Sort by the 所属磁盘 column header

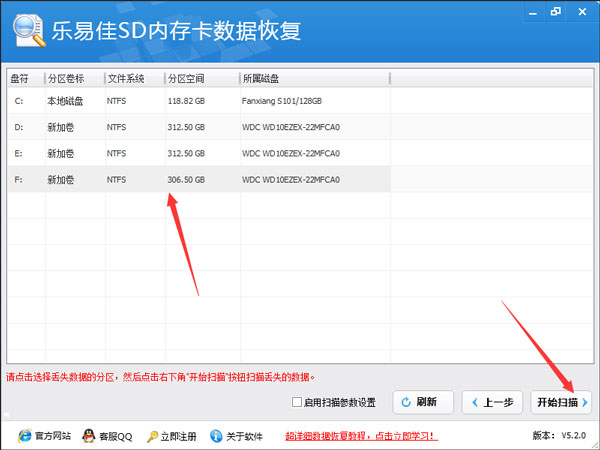click(261, 79)
